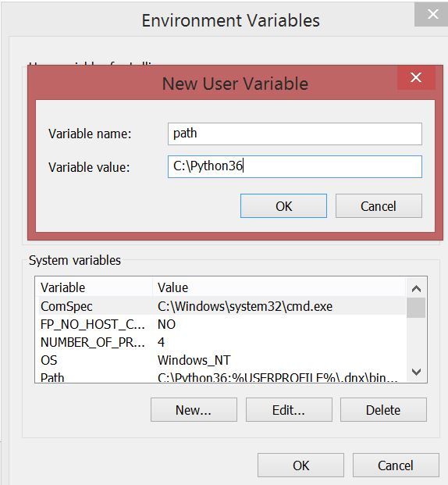Click the Variable name input field

pyautogui.click(x=295, y=134)
